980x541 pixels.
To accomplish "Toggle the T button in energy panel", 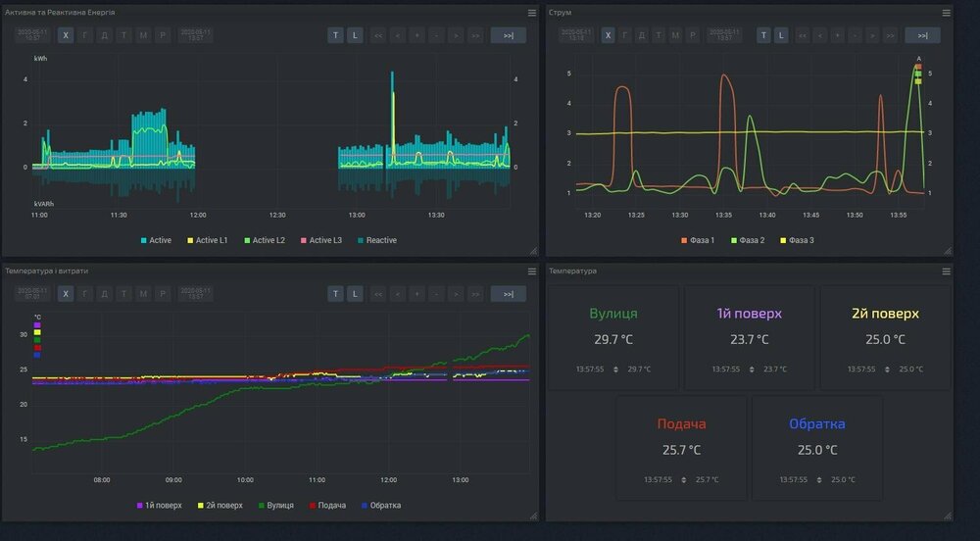I will [335, 35].
